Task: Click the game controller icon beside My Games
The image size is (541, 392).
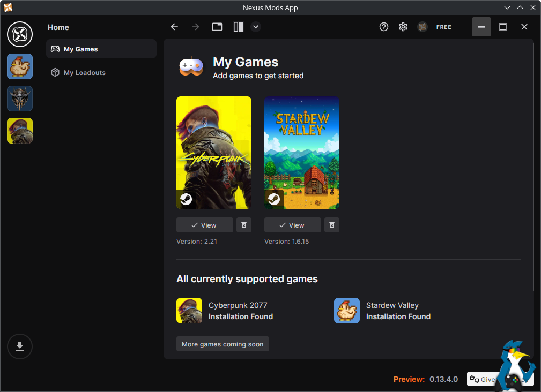Action: pos(191,66)
